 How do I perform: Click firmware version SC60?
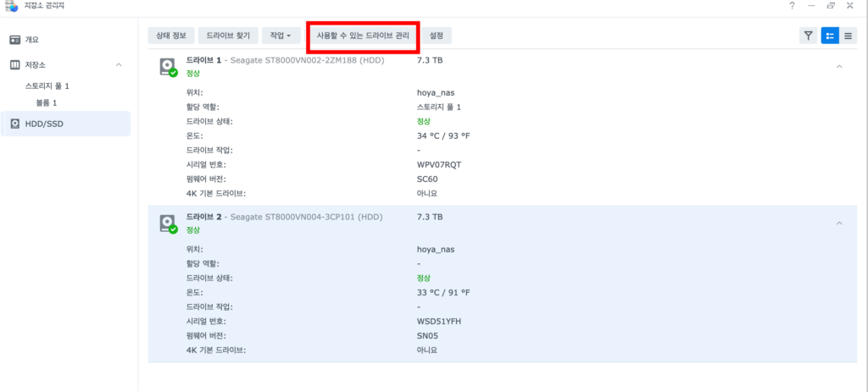(x=427, y=179)
